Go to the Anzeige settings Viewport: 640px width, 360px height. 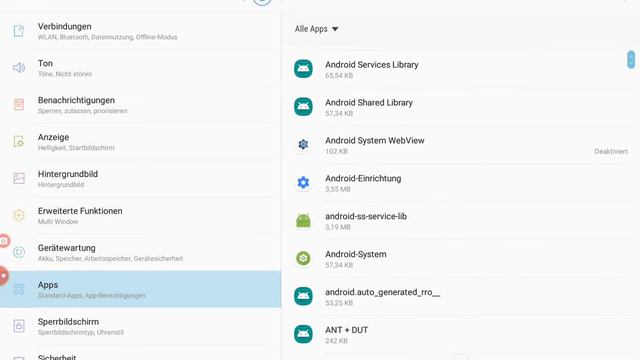(x=140, y=142)
